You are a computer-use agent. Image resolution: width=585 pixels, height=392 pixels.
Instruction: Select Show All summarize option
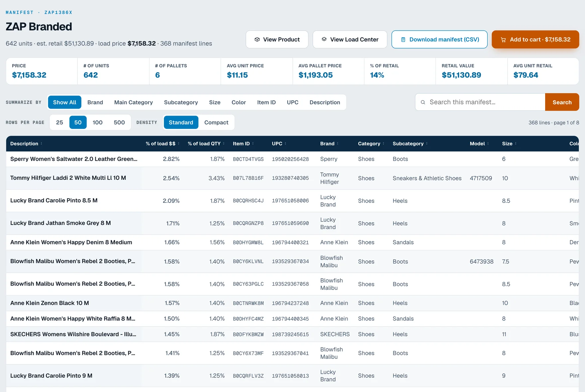tap(64, 102)
